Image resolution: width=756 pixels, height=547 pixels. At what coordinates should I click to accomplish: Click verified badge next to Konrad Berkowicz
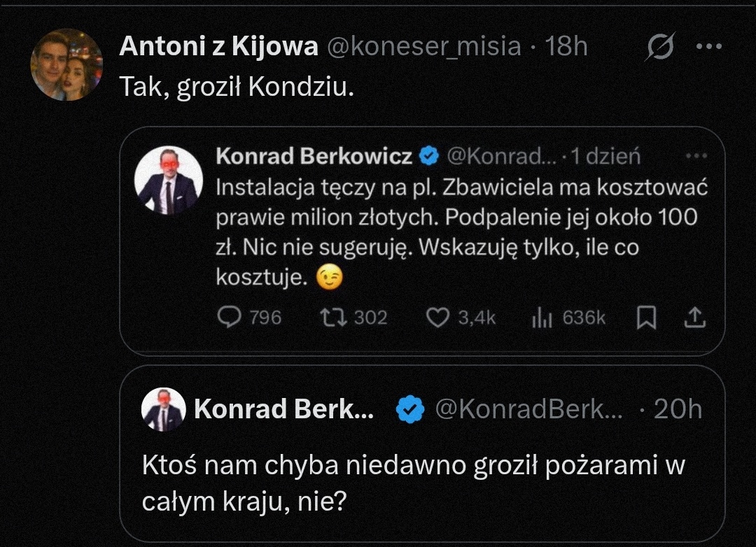coord(427,157)
